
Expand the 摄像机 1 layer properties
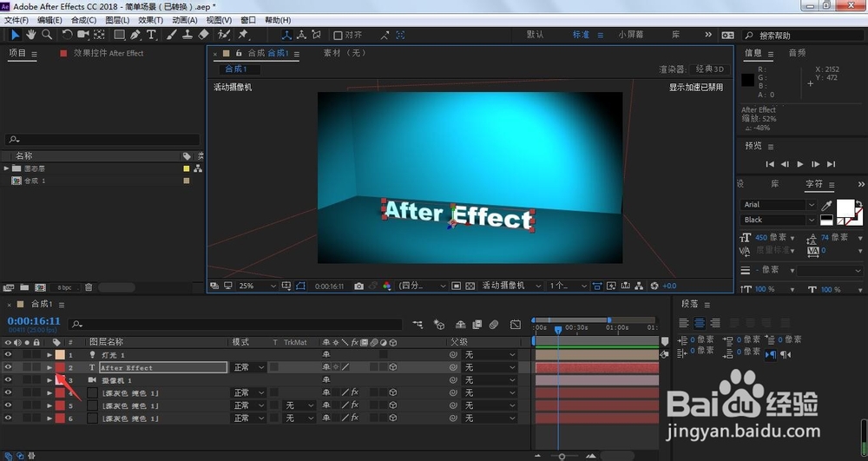click(x=49, y=380)
